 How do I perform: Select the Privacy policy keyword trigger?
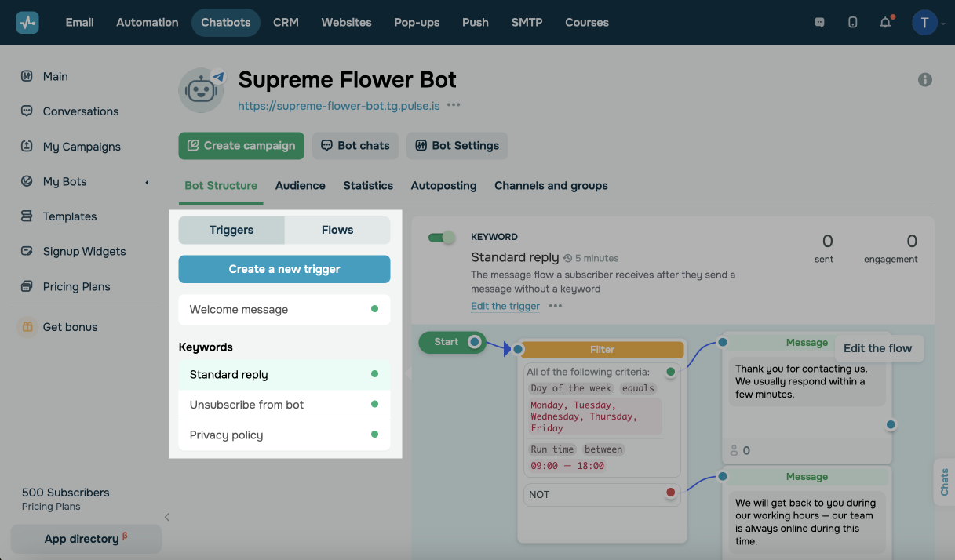click(x=226, y=435)
